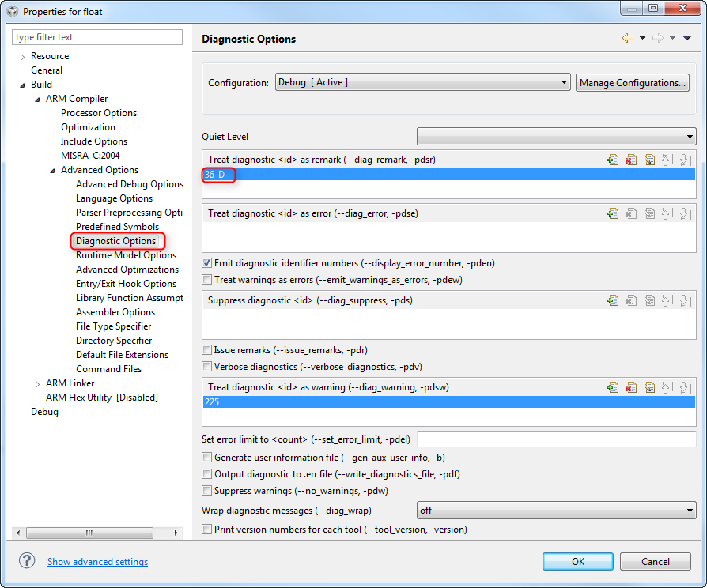
Task: Edit icon in diag_error list
Action: pyautogui.click(x=649, y=213)
